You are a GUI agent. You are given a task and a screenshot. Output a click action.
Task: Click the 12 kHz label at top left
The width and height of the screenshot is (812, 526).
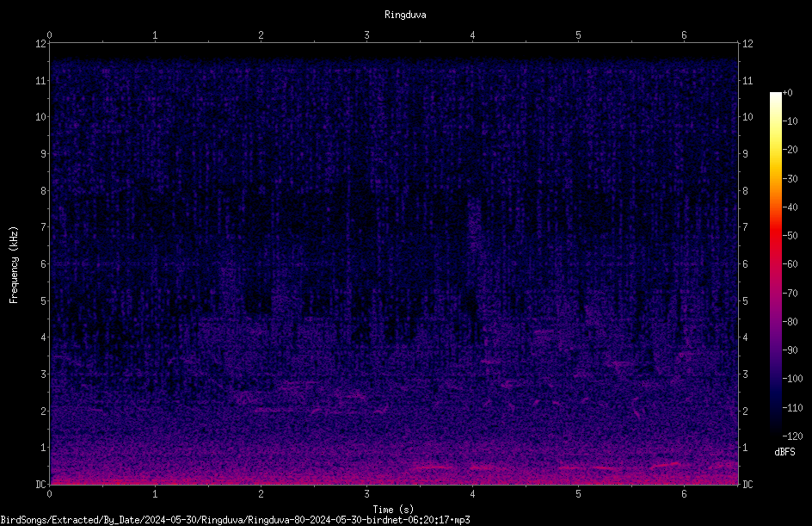pyautogui.click(x=41, y=44)
